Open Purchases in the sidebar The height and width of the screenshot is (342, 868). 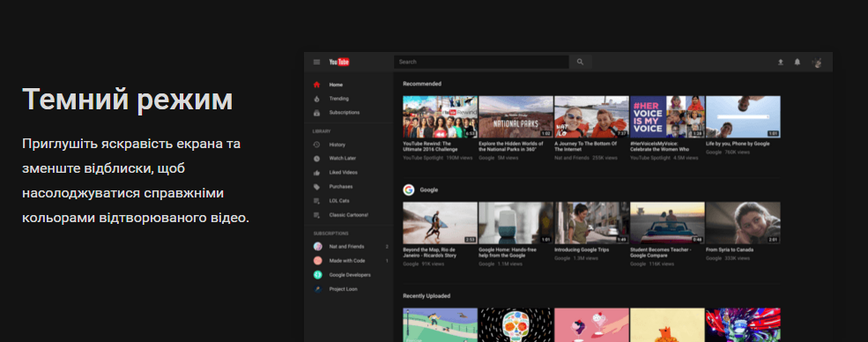click(x=341, y=187)
